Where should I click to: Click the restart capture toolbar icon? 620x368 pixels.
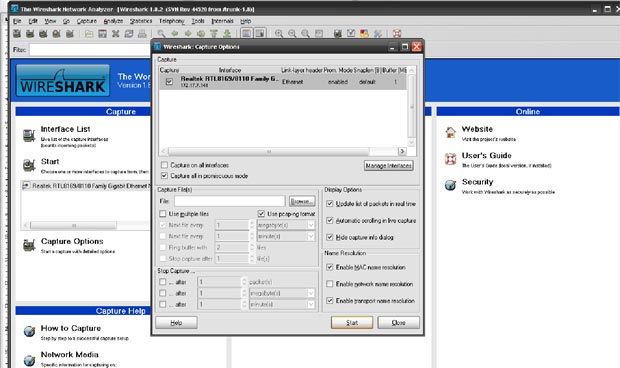pyautogui.click(x=70, y=34)
